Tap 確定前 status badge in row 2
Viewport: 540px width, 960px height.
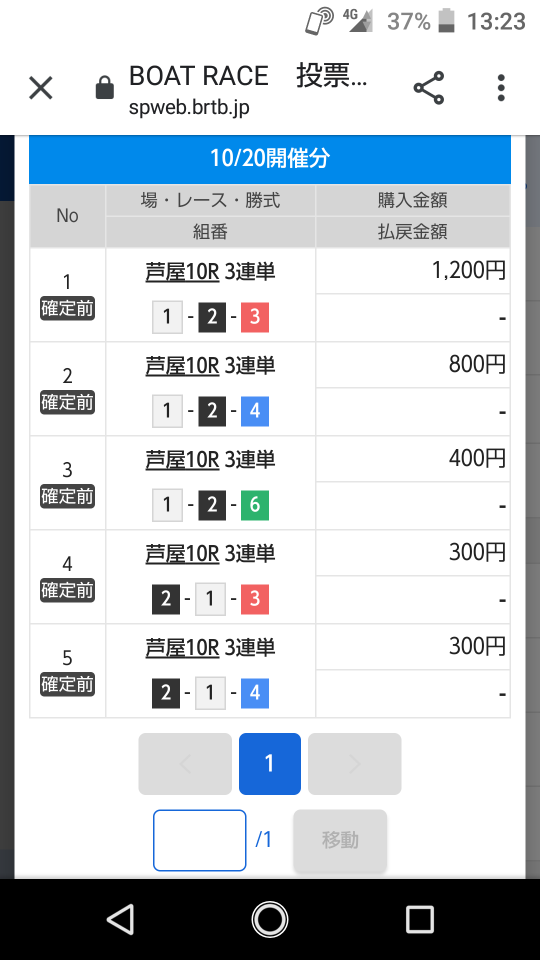coord(67,403)
